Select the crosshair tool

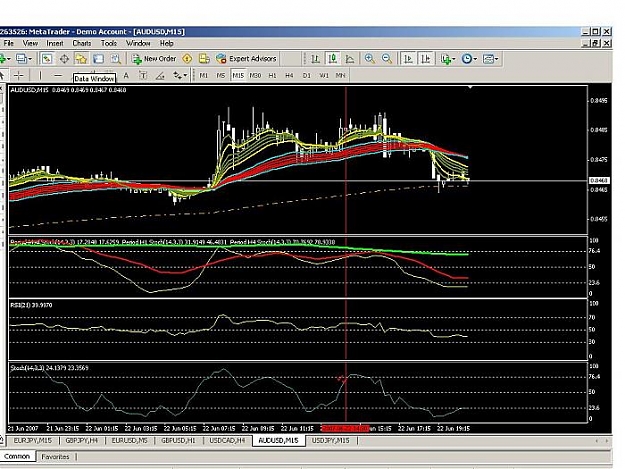point(19,75)
